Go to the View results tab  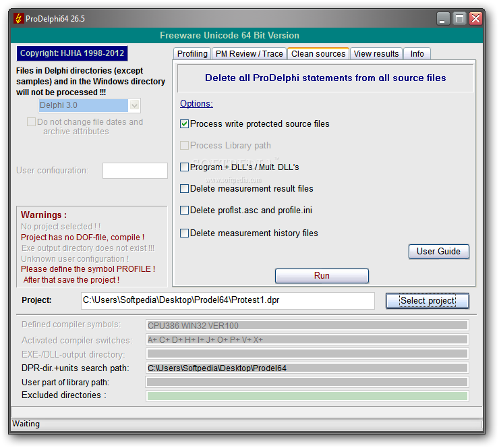tap(376, 53)
